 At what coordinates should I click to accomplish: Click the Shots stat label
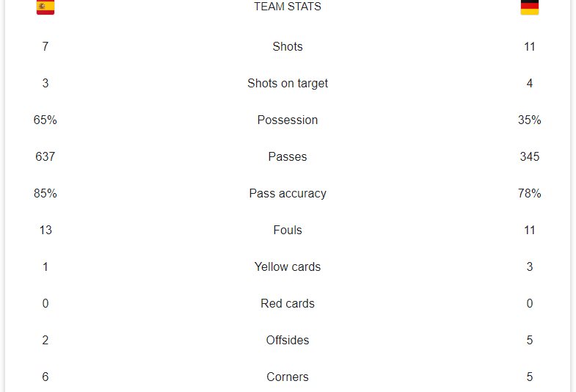coord(288,47)
